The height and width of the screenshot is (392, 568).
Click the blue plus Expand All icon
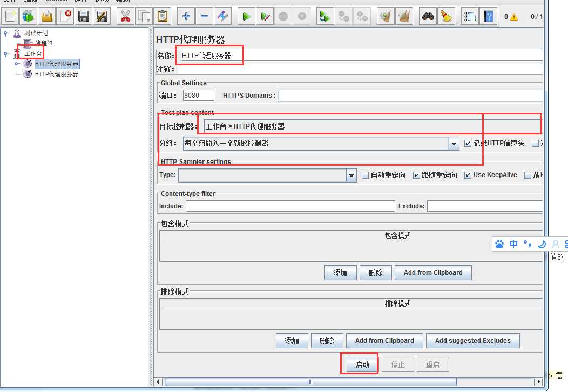(186, 16)
